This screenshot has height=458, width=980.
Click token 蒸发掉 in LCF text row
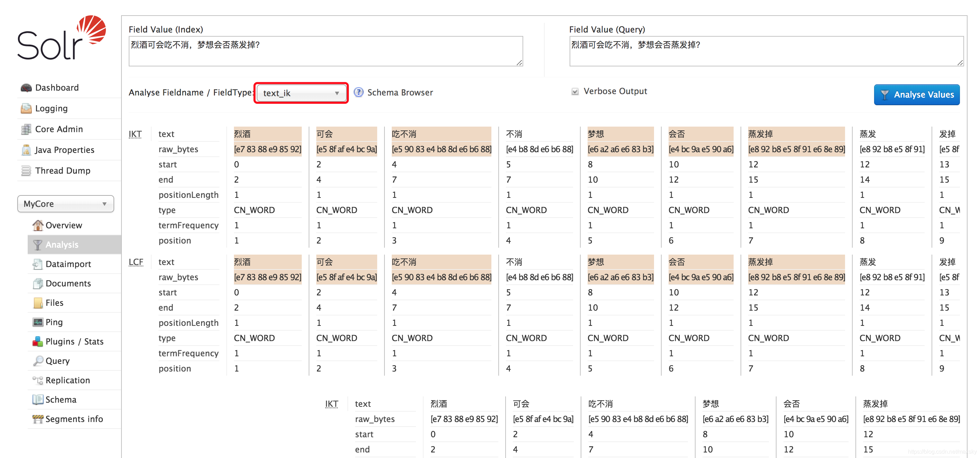[x=760, y=262]
